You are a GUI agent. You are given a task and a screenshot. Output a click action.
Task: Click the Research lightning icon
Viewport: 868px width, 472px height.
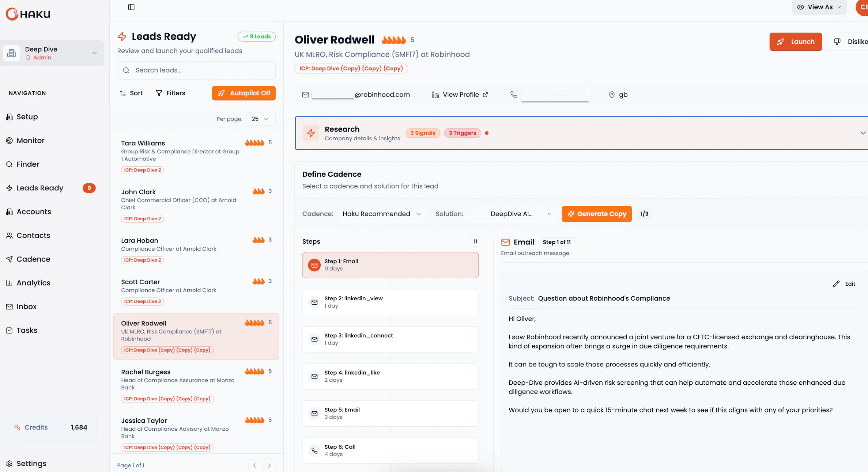311,133
